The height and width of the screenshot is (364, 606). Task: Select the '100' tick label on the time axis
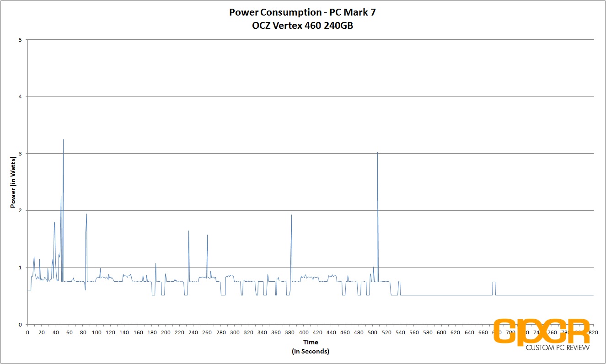[97, 332]
